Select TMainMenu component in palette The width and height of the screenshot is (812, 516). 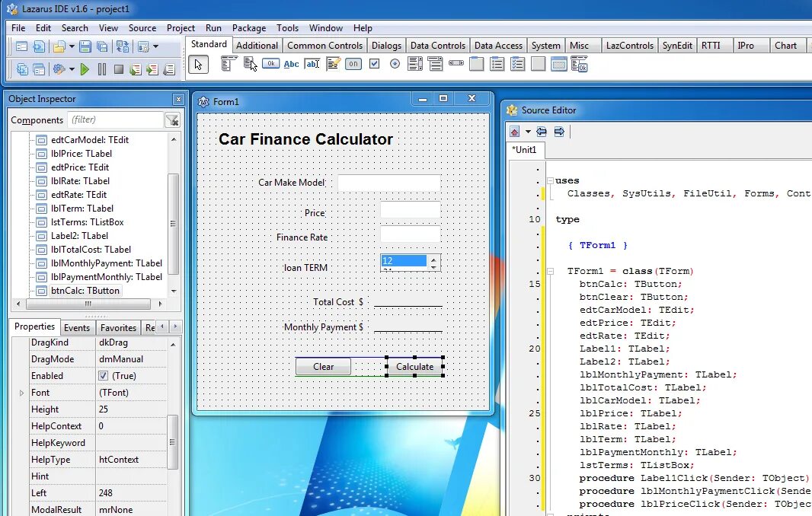pos(229,64)
